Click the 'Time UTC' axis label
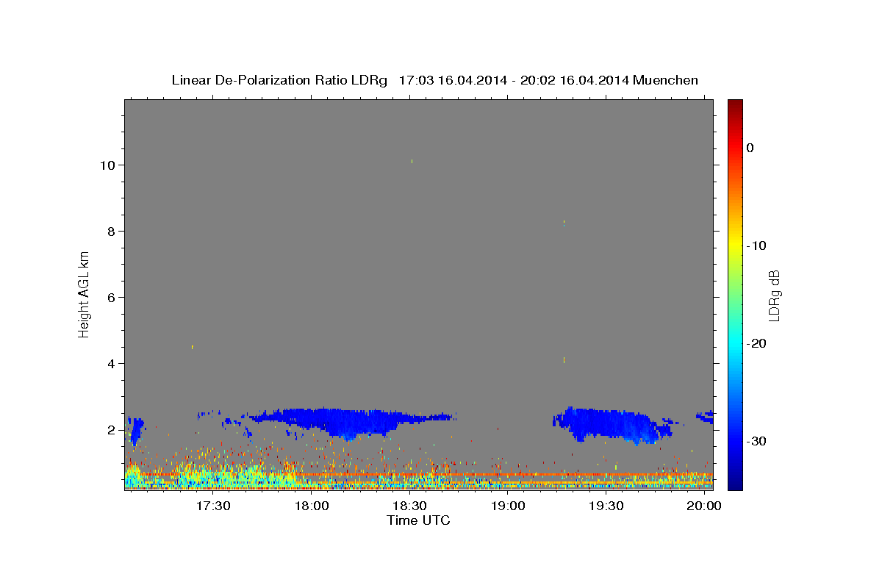 point(418,520)
